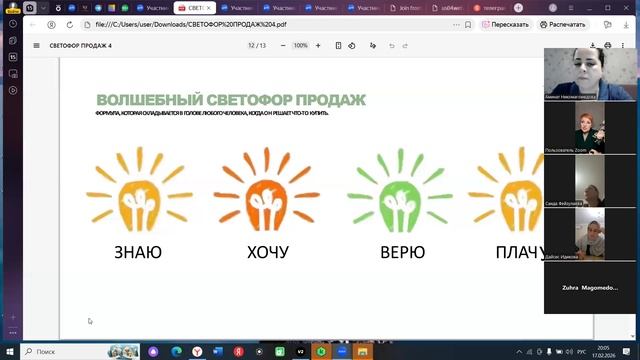640x360 pixels.
Task: Click the video play icon in left sidebar
Action: [13, 90]
